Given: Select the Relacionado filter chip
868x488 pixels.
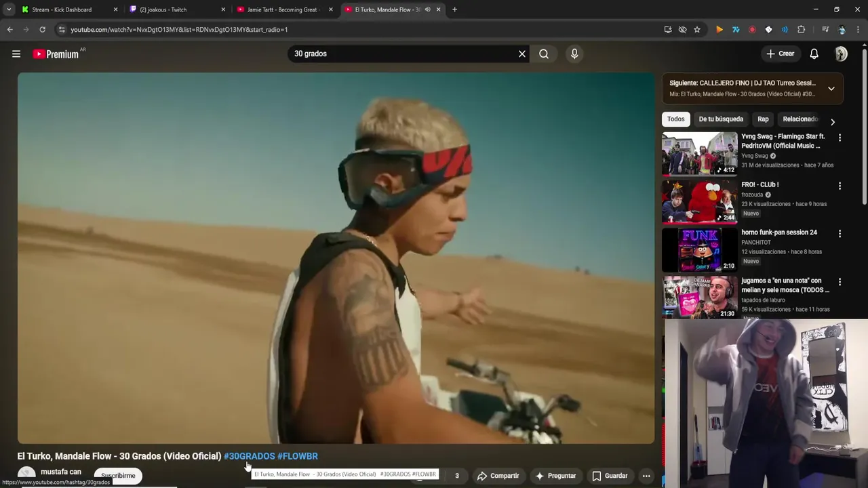Looking at the screenshot, I should tap(801, 119).
